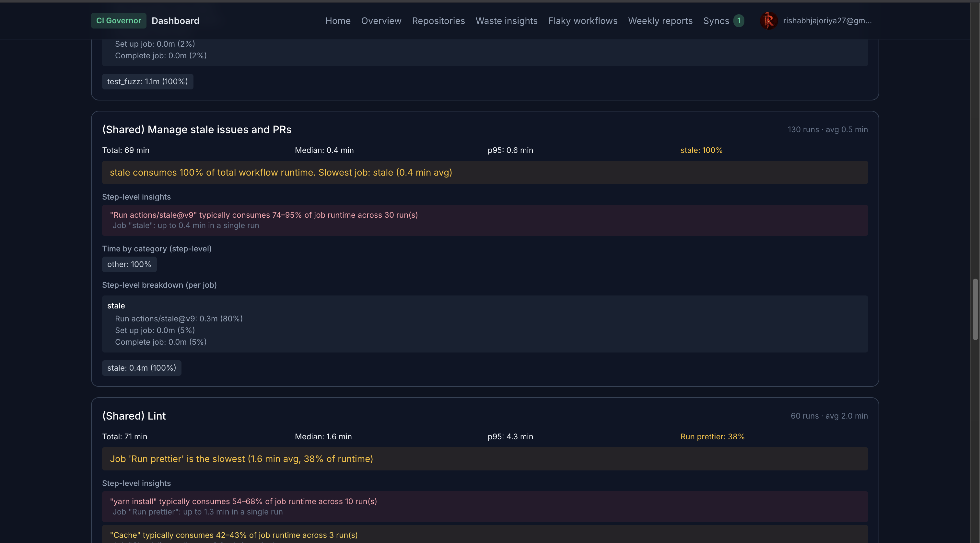Viewport: 980px width, 543px height.
Task: Open Flaky workflows page
Action: point(582,20)
